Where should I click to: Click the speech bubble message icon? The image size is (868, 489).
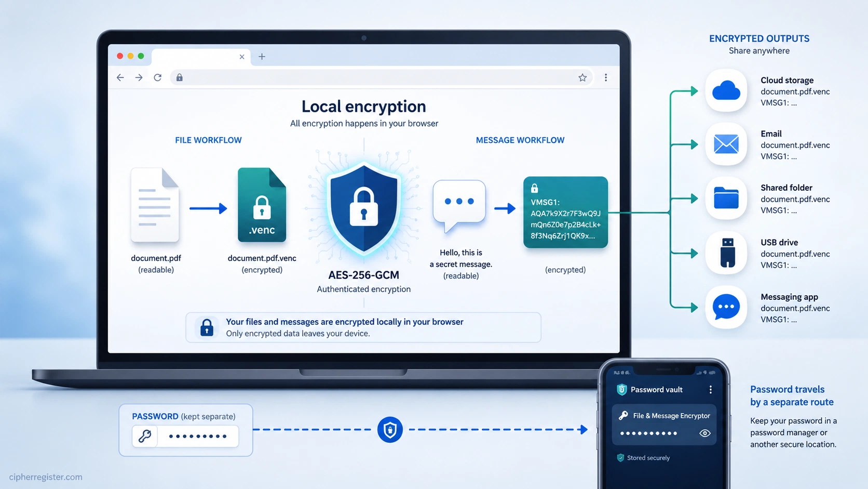click(x=459, y=205)
